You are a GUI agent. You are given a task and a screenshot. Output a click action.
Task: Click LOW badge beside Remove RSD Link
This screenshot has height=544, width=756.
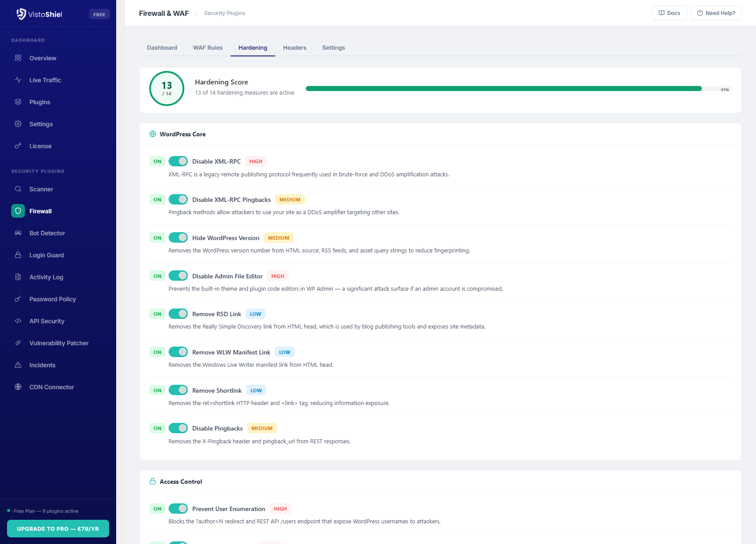[255, 314]
